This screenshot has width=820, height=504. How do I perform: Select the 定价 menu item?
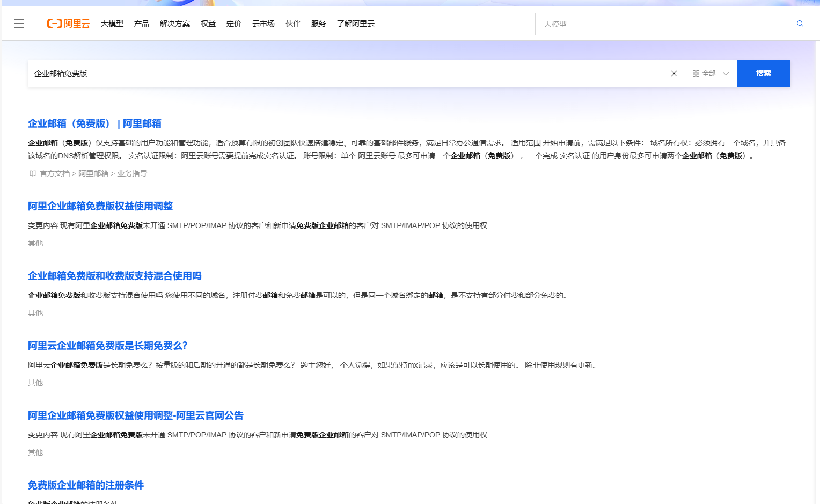coord(233,24)
